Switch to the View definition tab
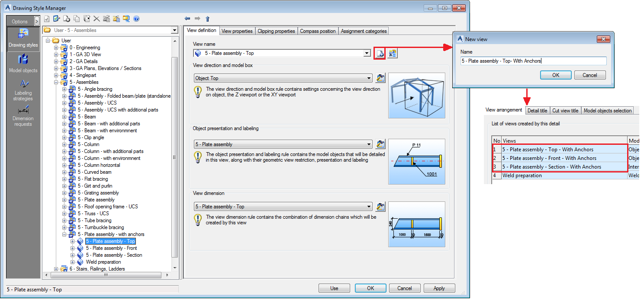The width and height of the screenshot is (644, 303). pos(201,30)
